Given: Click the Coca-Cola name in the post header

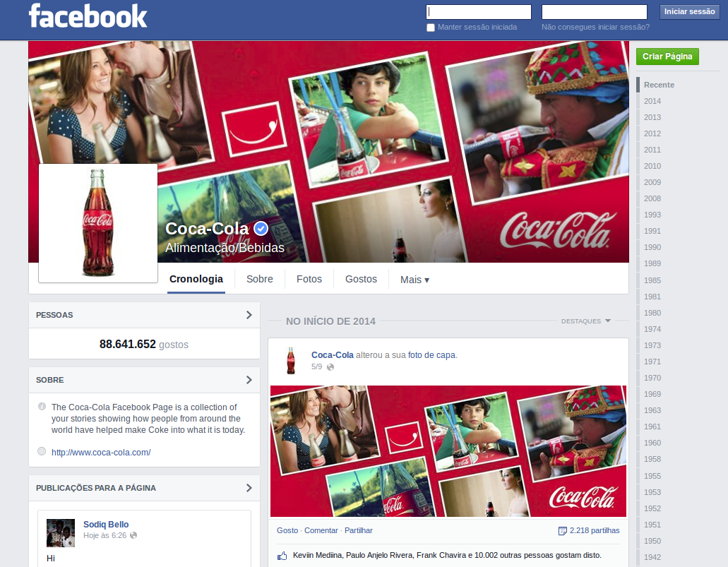Looking at the screenshot, I should [x=333, y=355].
